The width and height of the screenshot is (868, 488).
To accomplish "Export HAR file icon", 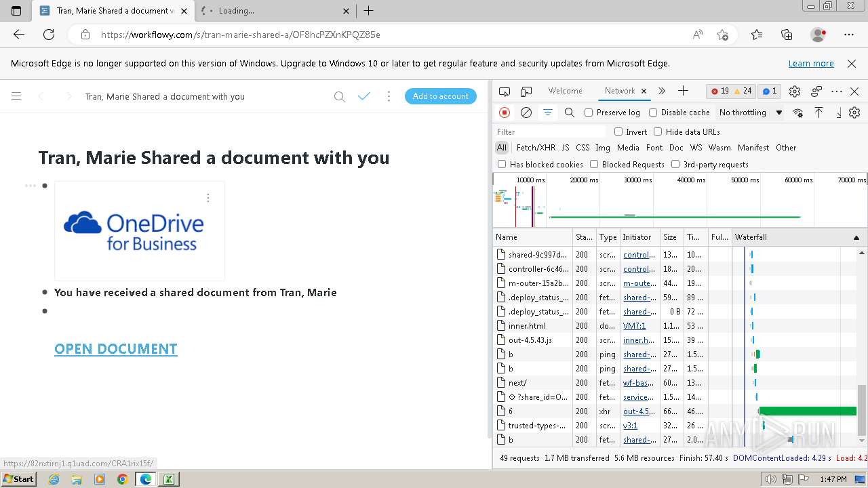I will coord(839,113).
